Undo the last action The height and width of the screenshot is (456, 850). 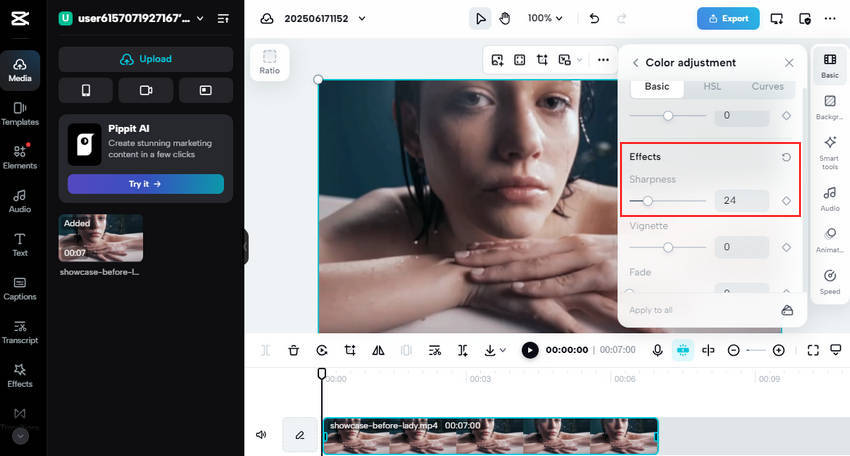pyautogui.click(x=594, y=18)
